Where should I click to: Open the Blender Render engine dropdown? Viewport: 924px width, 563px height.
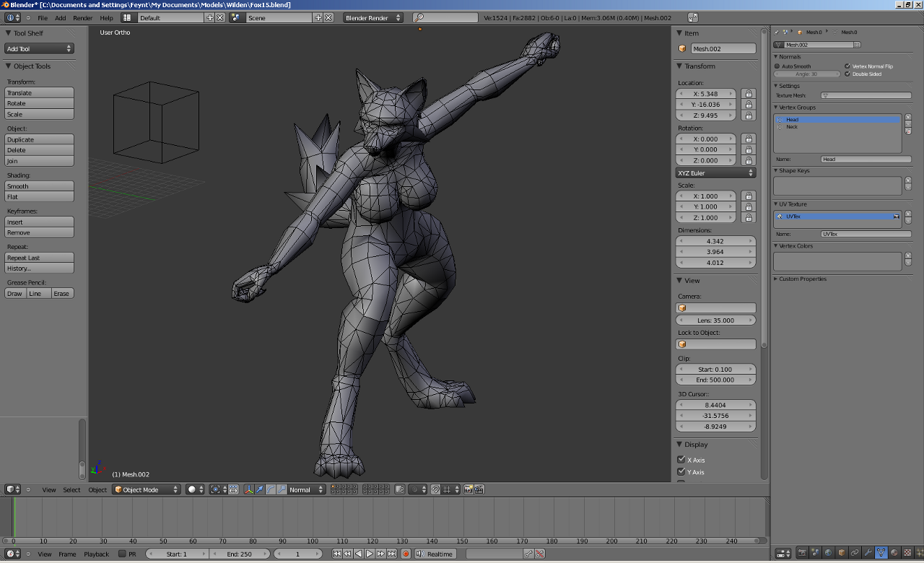[x=373, y=17]
